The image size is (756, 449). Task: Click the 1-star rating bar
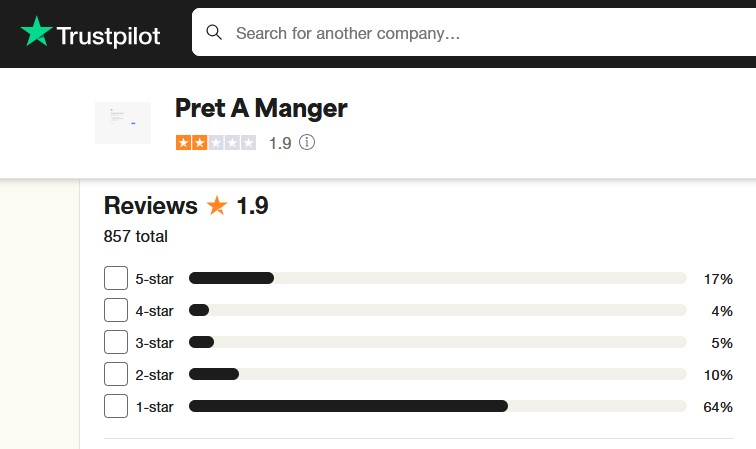(x=437, y=406)
